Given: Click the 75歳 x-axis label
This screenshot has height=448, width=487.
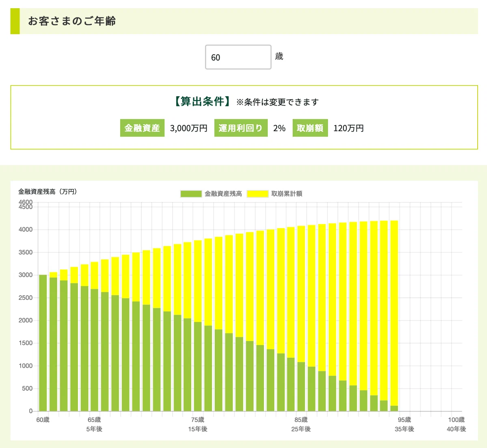Looking at the screenshot, I should [198, 420].
